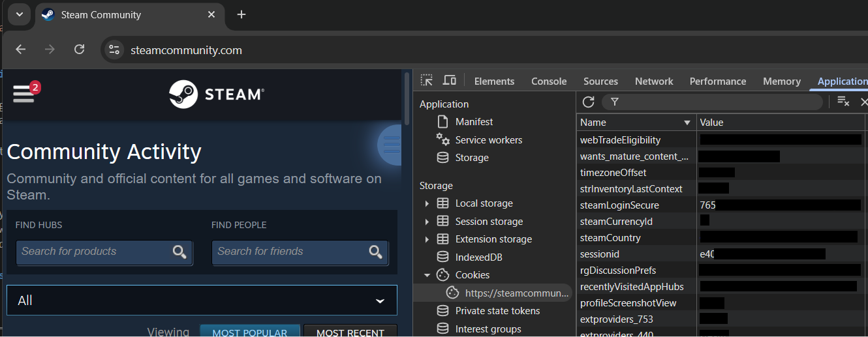
Task: Expand the Session storage tree item
Action: tap(427, 222)
